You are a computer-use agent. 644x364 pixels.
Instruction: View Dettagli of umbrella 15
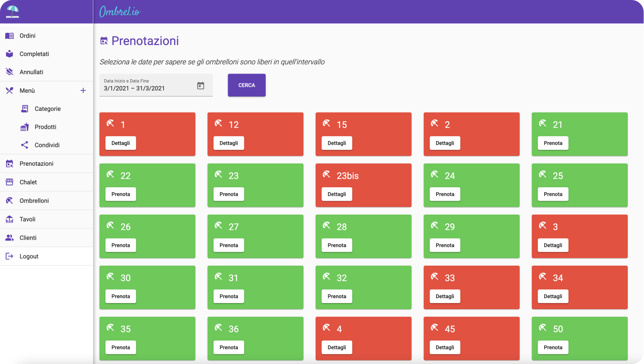pos(337,143)
